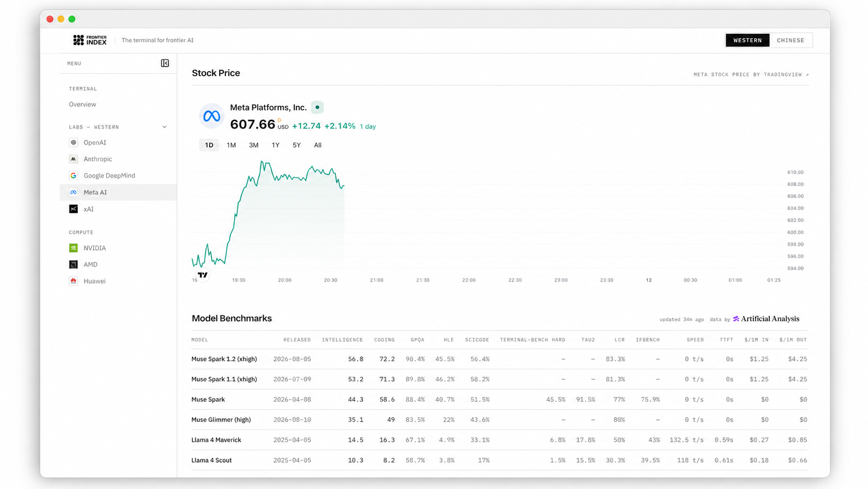Screen dimensions: 868x489
Task: Click the 132.5 t/s speed cell
Action: point(687,440)
